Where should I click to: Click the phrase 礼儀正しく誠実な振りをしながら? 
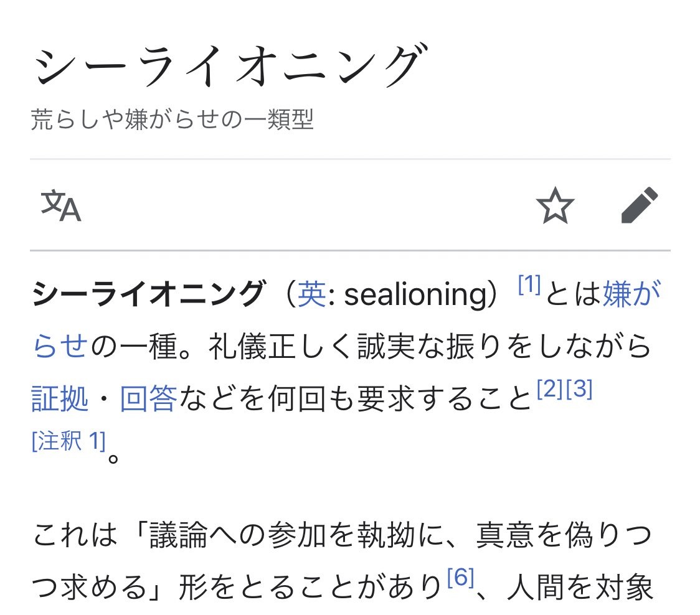click(x=430, y=346)
